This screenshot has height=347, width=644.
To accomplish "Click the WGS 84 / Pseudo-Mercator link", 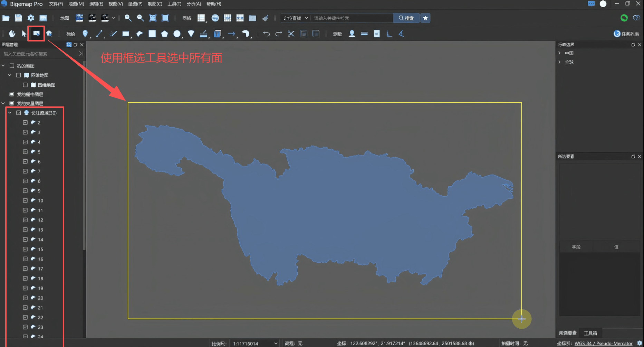I will pyautogui.click(x=604, y=343).
